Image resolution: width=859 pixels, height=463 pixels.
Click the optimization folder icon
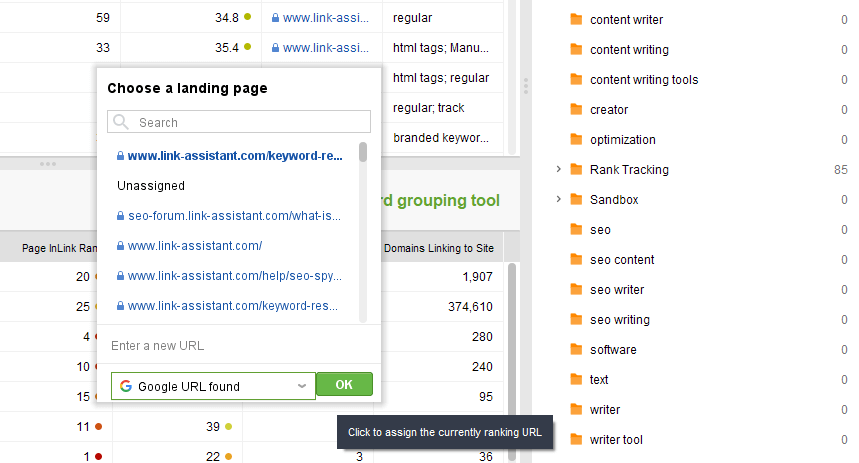576,139
